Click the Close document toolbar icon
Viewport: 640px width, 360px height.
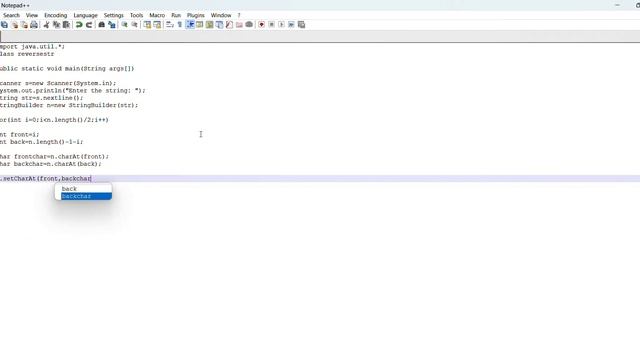14,24
